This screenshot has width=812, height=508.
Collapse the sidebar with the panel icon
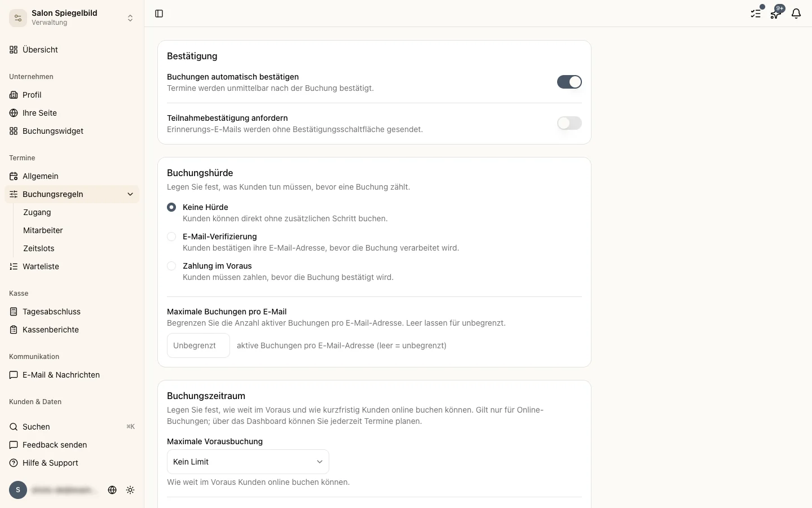(x=159, y=14)
